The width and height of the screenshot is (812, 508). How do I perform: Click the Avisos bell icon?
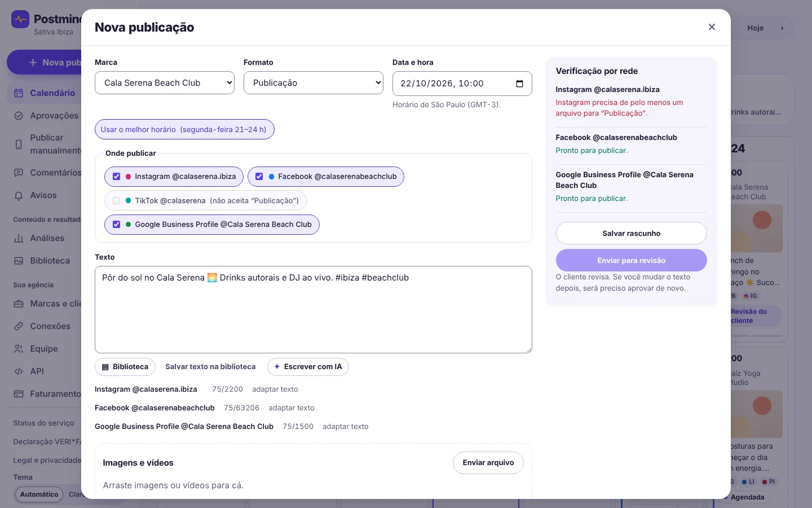(x=19, y=195)
